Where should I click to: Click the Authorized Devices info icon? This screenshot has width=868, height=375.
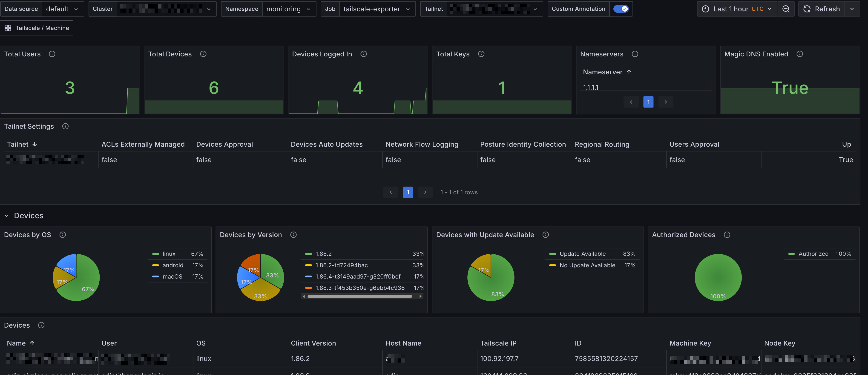(x=727, y=235)
